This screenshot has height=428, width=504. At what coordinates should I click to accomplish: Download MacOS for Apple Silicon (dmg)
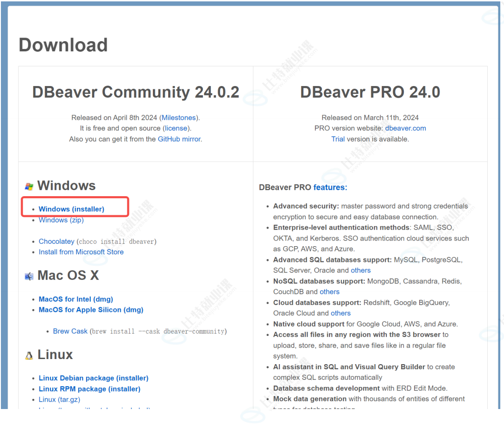tap(91, 310)
